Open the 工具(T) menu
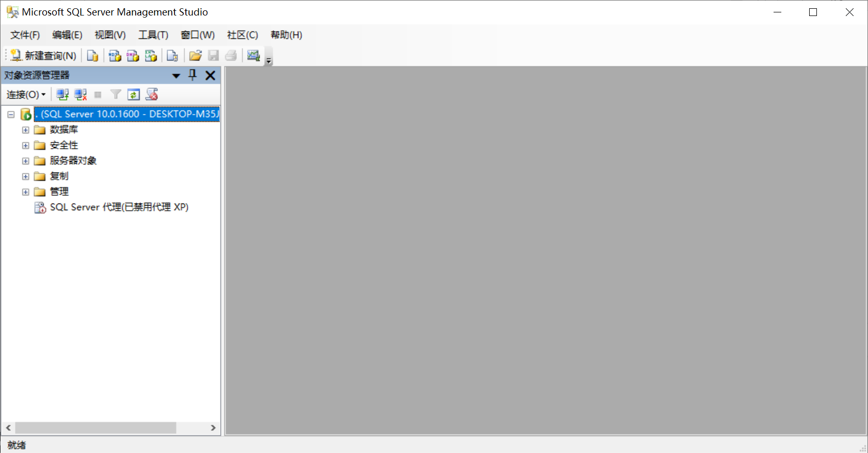 pyautogui.click(x=153, y=35)
